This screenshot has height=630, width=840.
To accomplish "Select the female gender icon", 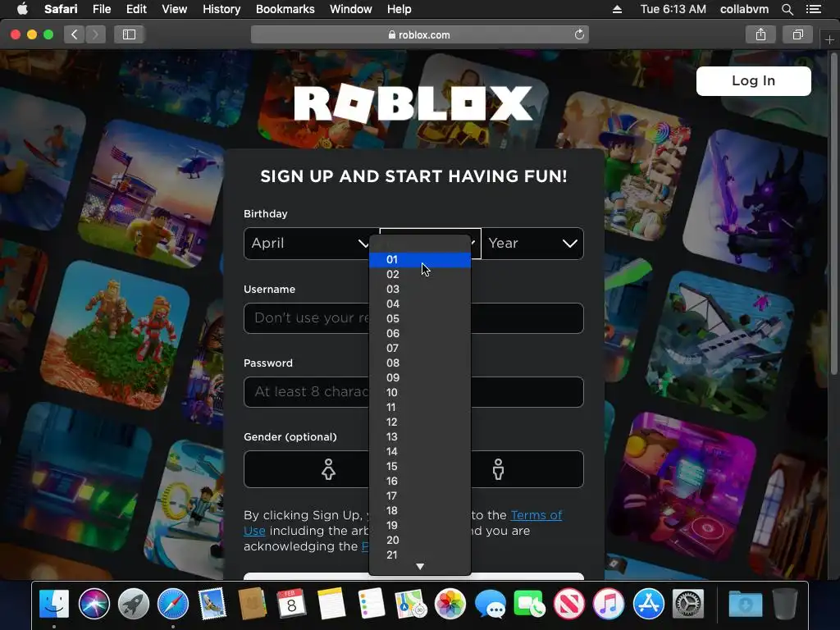I will click(328, 469).
